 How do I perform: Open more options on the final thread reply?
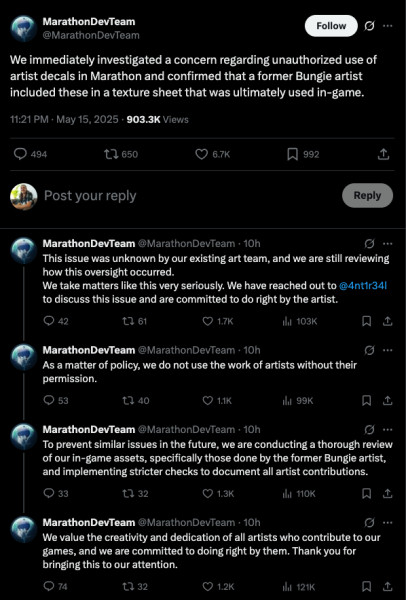tap(388, 522)
